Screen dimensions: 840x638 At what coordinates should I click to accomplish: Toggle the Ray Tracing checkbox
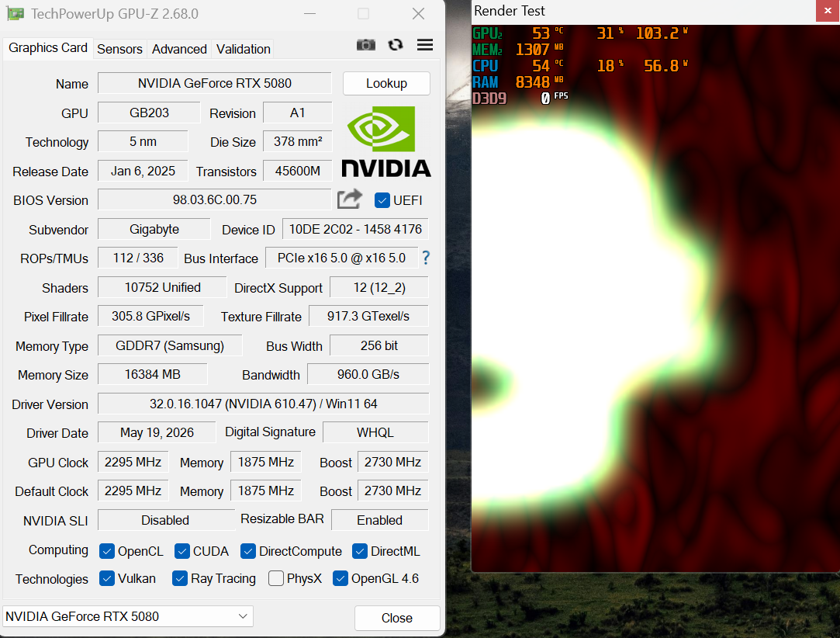pos(179,578)
